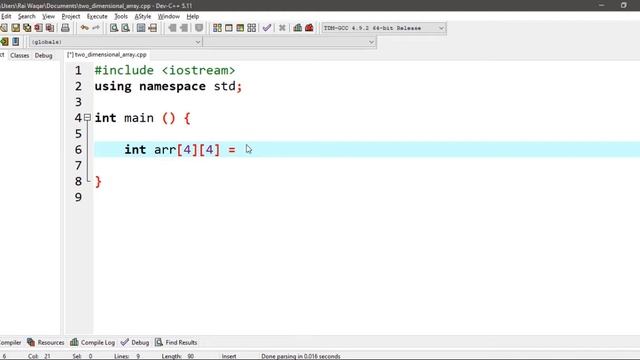Image resolution: width=640 pixels, height=360 pixels.
Task: Open Profile Analysis chart icon
Action: tap(298, 28)
